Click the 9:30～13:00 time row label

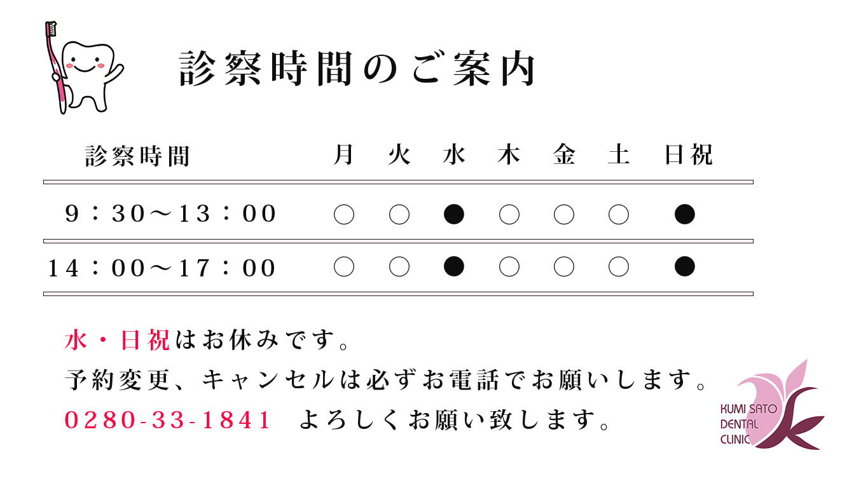171,214
